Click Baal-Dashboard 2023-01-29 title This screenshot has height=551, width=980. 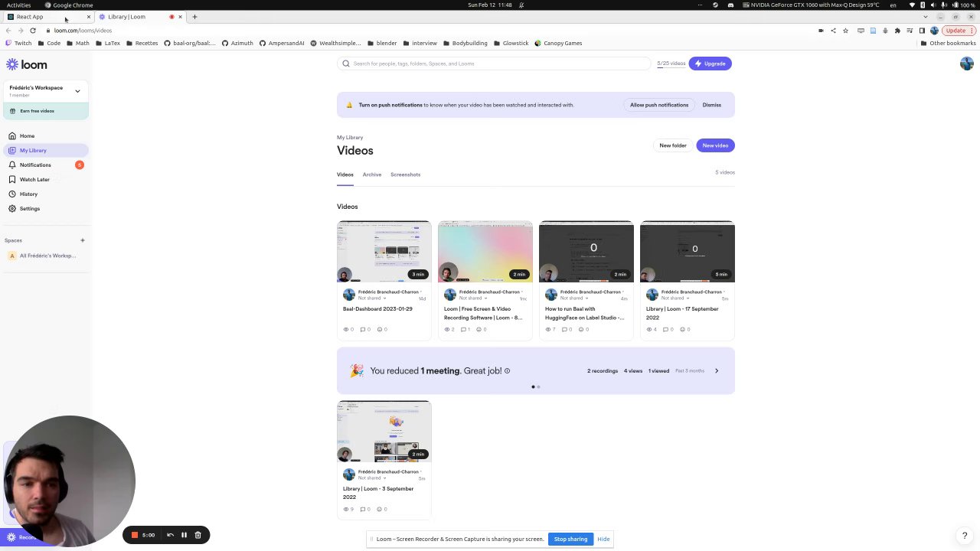coord(377,309)
